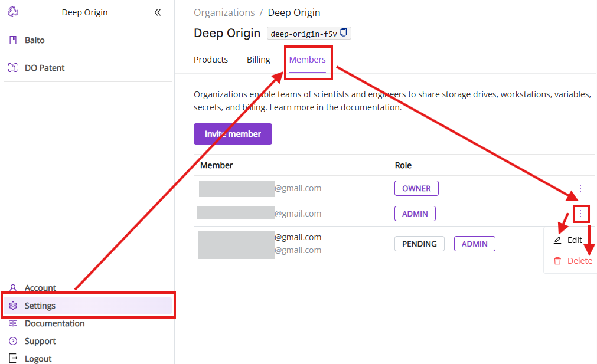597x364 pixels.
Task: Switch to the Products tab
Action: click(211, 60)
